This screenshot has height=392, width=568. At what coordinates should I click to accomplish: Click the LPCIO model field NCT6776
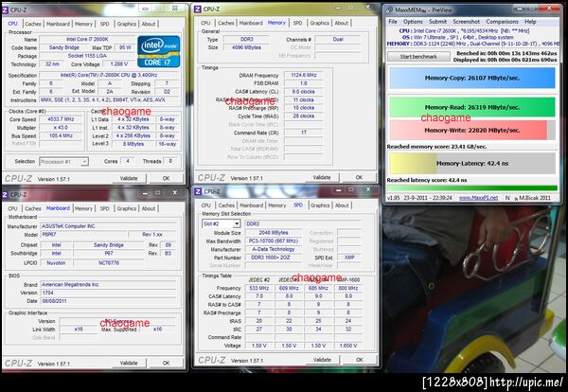click(109, 262)
